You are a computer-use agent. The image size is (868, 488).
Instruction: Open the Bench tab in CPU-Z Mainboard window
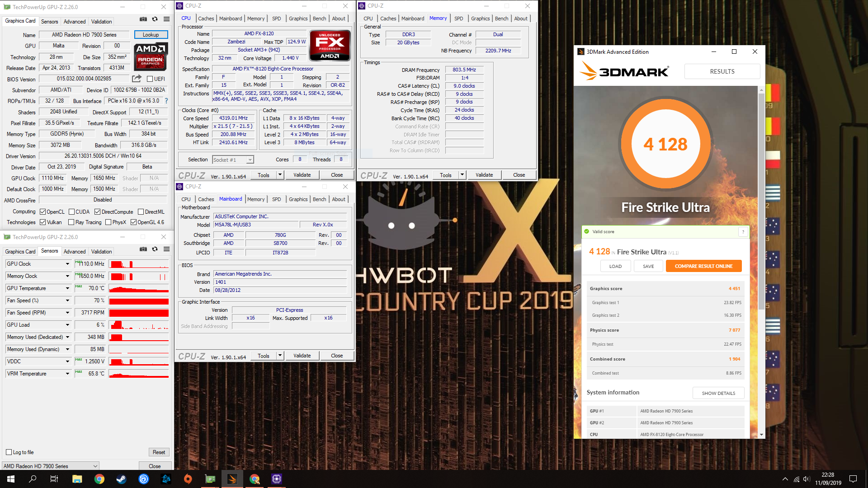(319, 199)
